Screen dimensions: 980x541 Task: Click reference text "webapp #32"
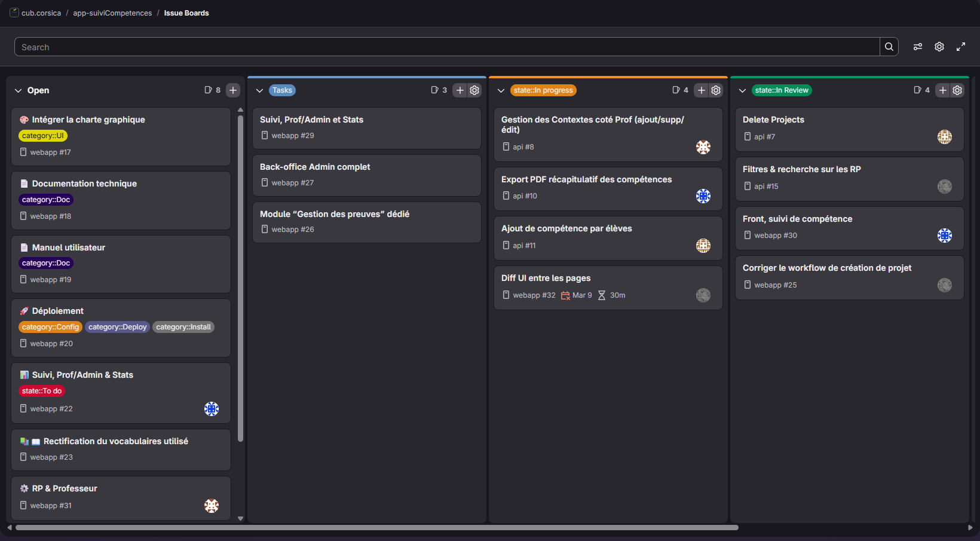pos(534,295)
